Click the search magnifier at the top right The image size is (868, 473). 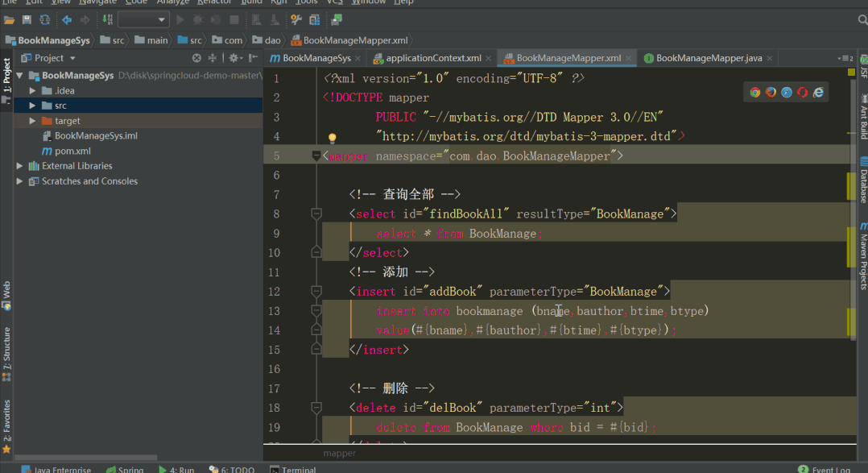pyautogui.click(x=862, y=20)
